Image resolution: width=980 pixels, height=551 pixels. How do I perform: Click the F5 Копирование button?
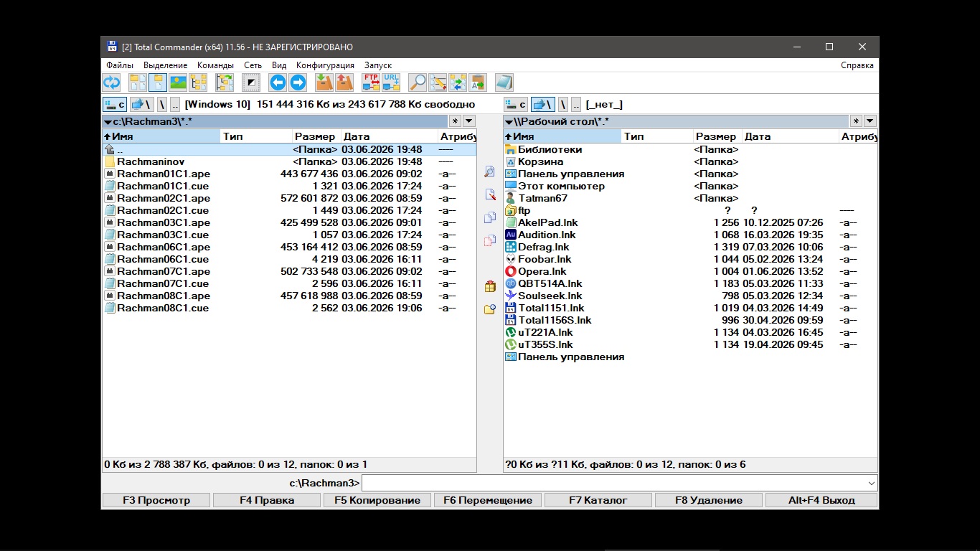tap(377, 500)
